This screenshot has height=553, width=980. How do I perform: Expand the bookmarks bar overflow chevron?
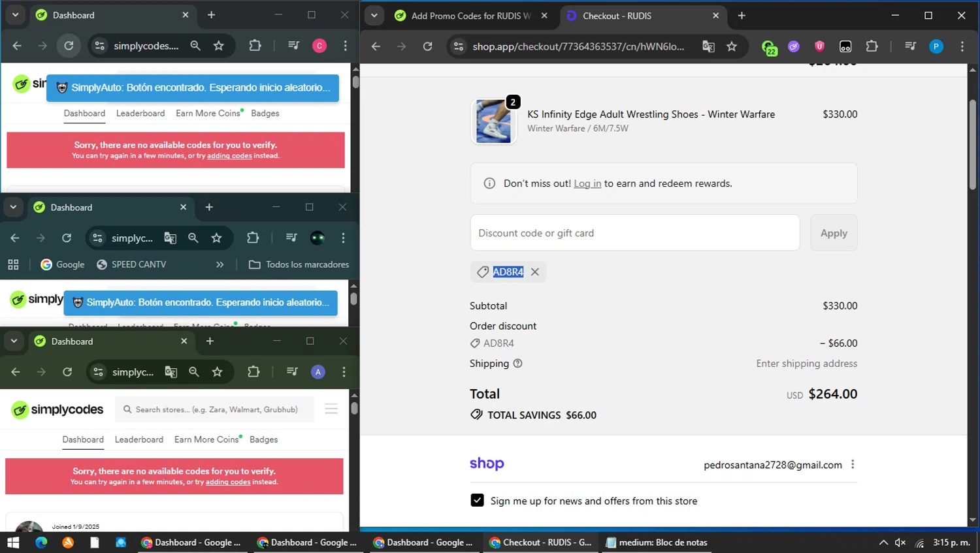click(220, 264)
